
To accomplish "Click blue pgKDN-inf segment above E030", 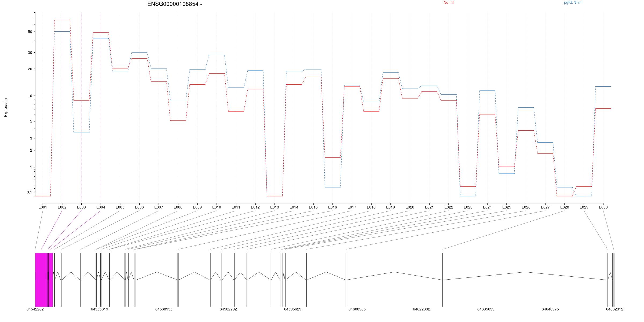I will [603, 87].
